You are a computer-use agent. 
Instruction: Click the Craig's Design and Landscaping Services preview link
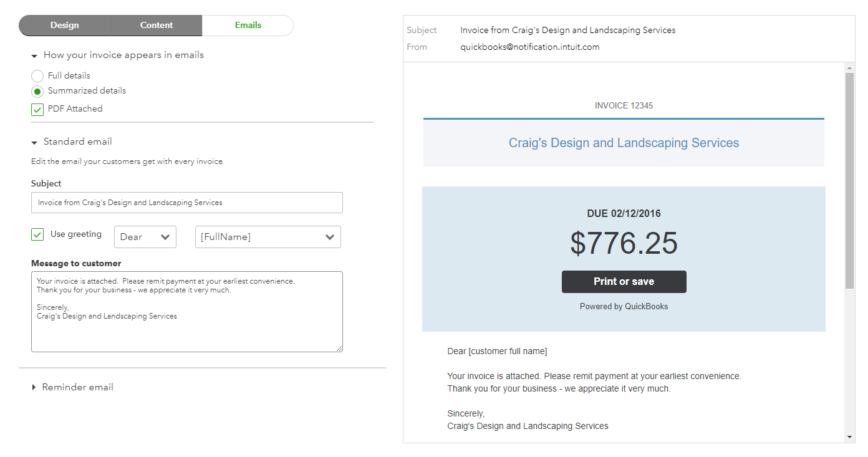tap(624, 143)
